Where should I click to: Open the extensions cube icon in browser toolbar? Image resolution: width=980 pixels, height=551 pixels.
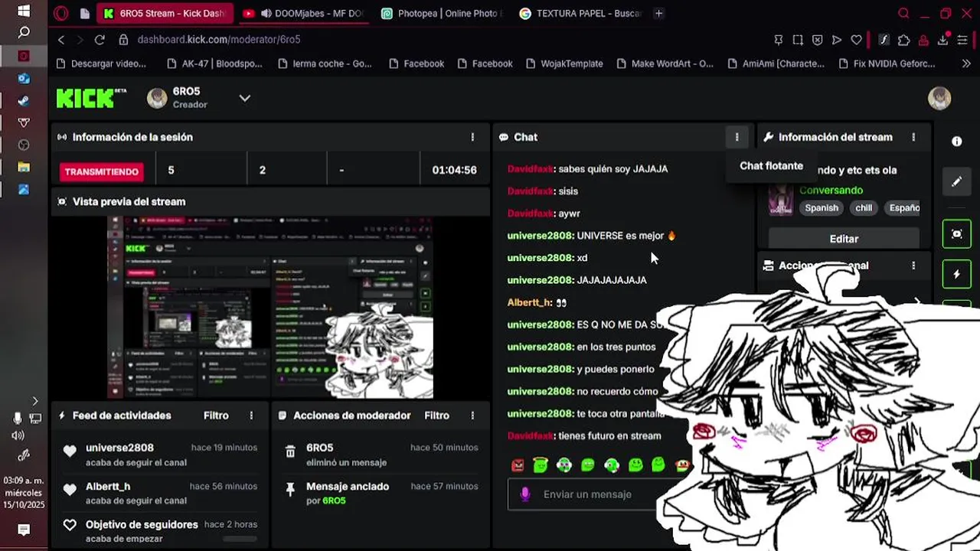[x=903, y=40]
